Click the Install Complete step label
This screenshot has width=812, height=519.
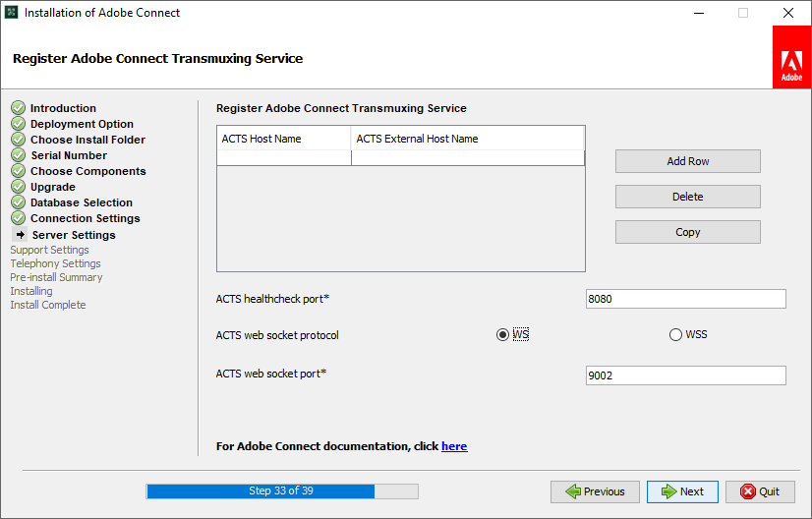[47, 305]
